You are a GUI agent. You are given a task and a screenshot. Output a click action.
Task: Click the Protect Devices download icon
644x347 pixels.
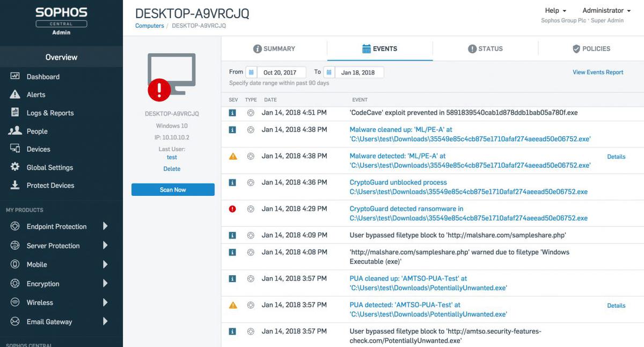tap(15, 185)
